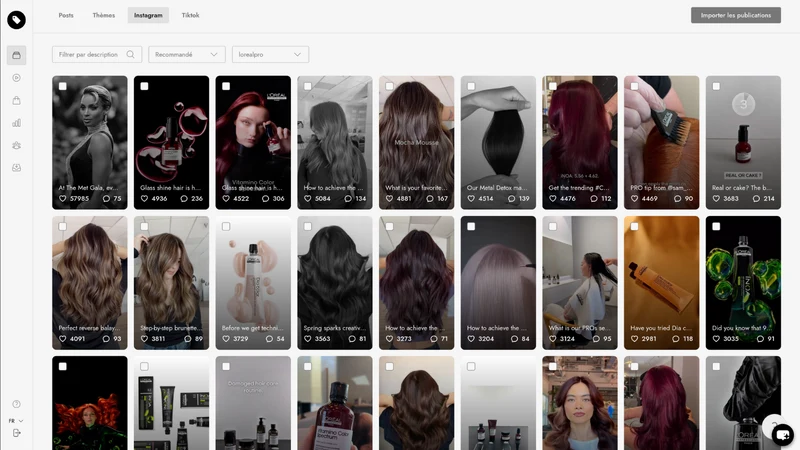Check the 'Our Metal Detox' post checkbox
The image size is (800, 450).
[471, 86]
